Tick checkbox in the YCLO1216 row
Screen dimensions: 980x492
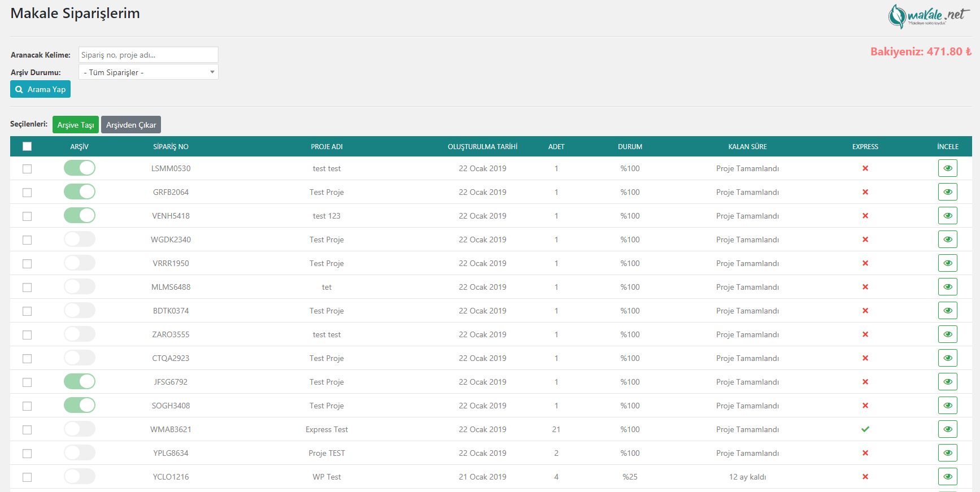[x=27, y=477]
